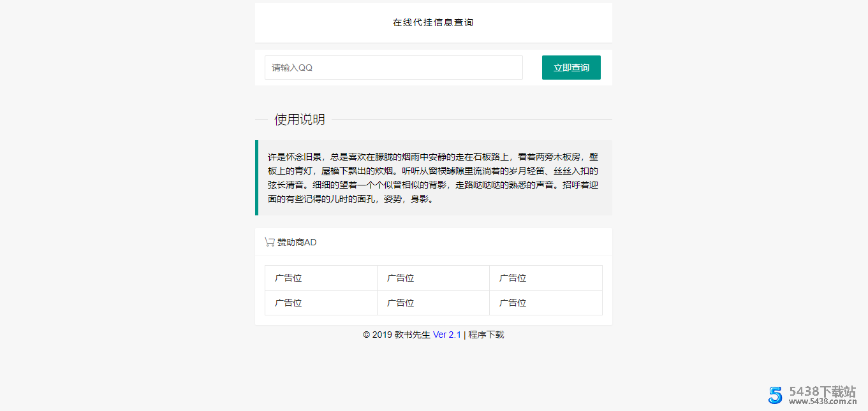868x411 pixels.
Task: Click the green accent bar beside the description
Action: click(x=258, y=176)
